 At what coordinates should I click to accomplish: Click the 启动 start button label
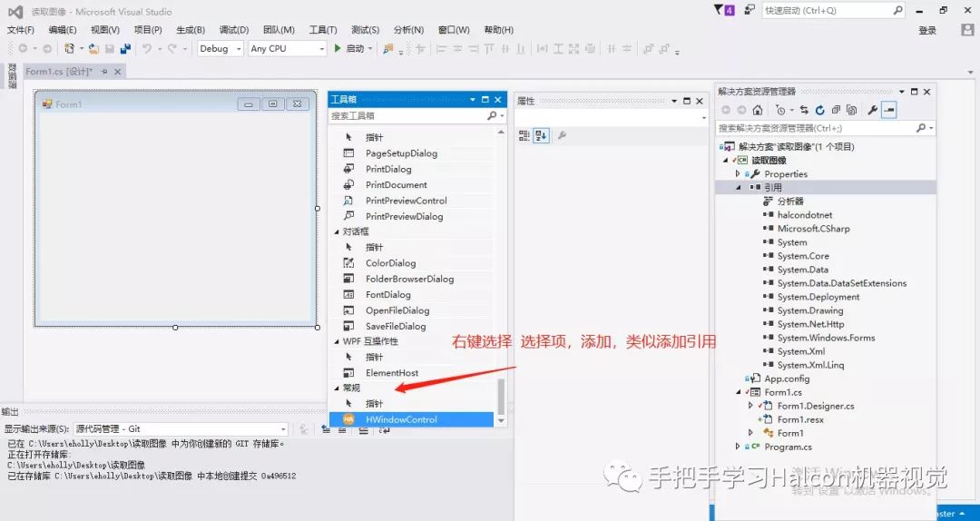355,48
